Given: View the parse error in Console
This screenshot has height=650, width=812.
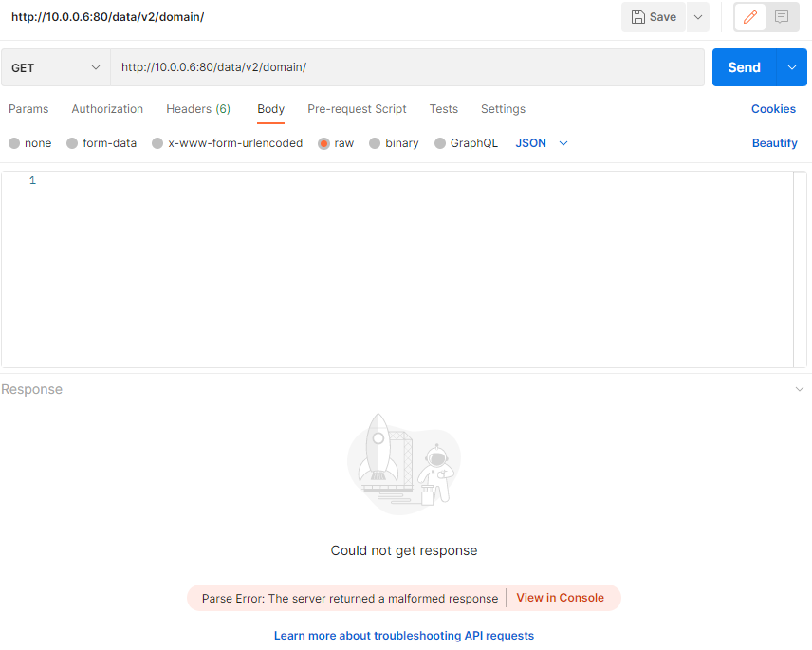Looking at the screenshot, I should click(x=560, y=598).
